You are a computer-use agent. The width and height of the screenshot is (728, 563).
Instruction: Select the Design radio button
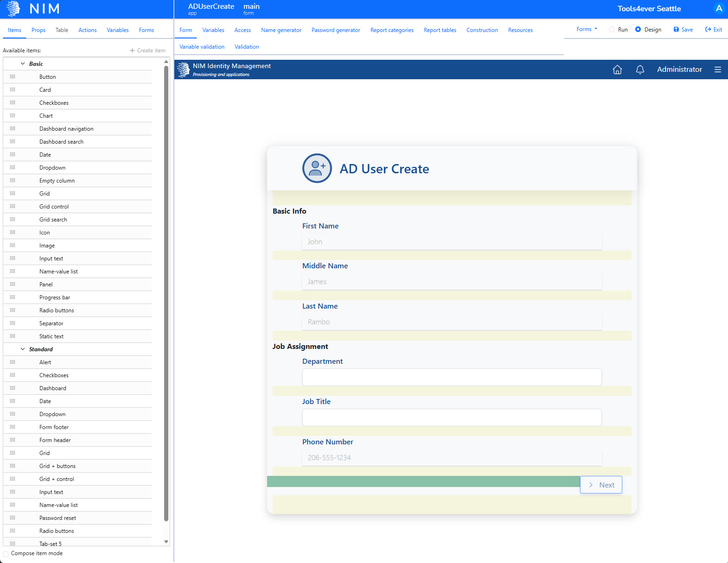pyautogui.click(x=638, y=30)
